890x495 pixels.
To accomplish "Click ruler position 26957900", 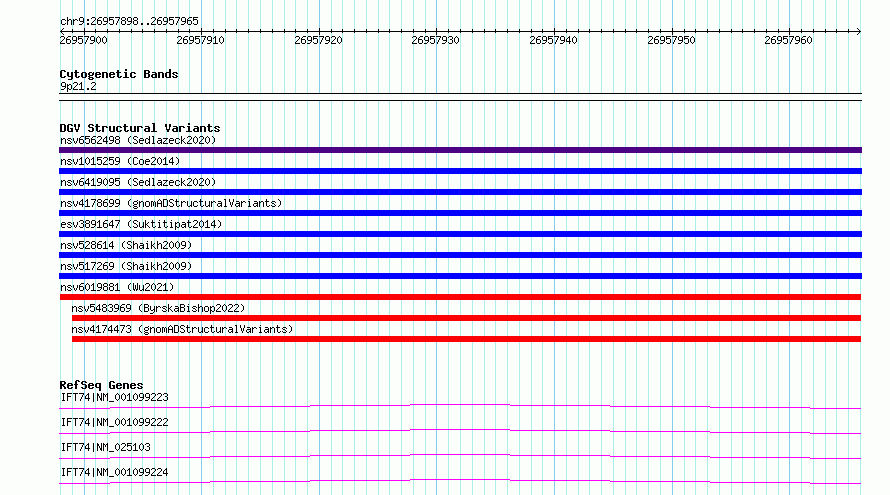I will point(83,40).
